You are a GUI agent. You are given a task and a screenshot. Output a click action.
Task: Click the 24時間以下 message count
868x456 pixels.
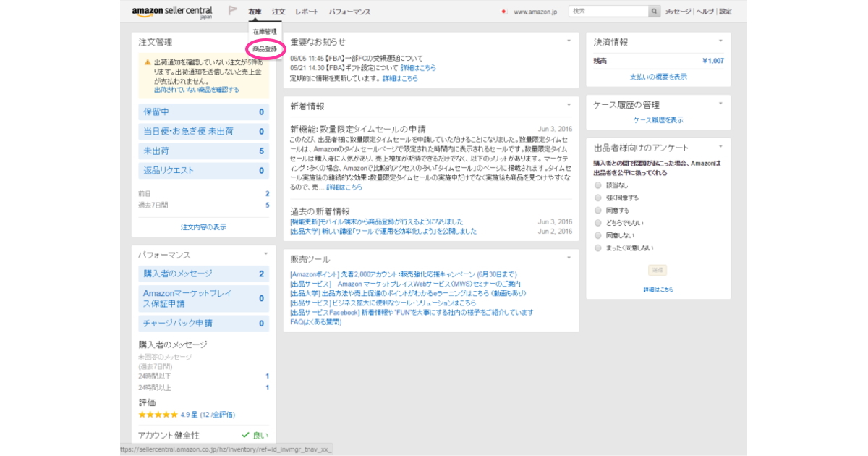point(267,376)
